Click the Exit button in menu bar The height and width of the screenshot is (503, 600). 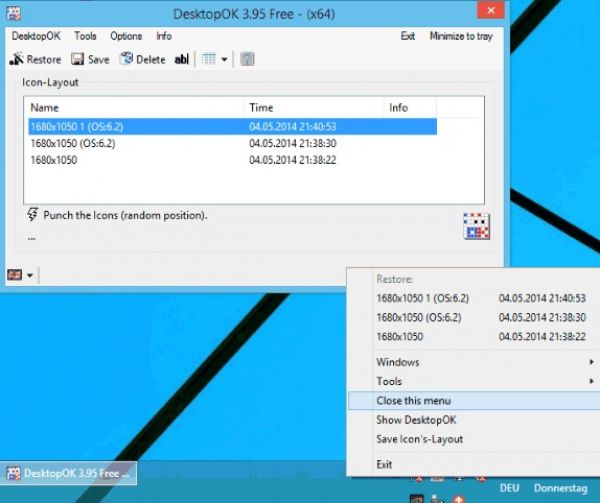coord(407,36)
